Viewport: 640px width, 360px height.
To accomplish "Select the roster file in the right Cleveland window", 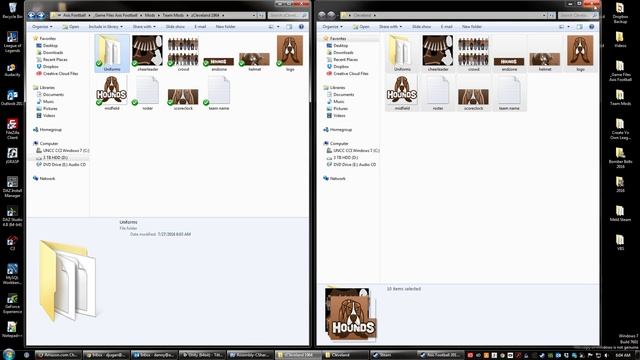I will point(438,93).
